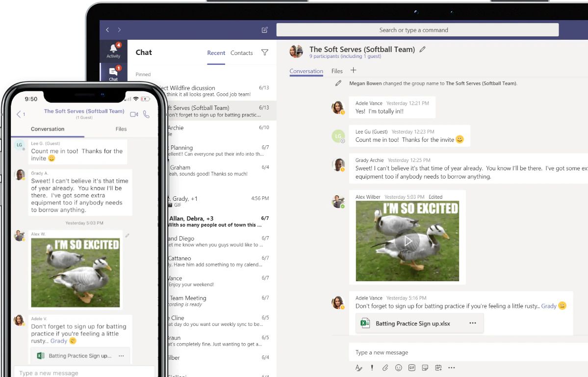Attach a file with paperclip icon
588x377 pixels.
click(x=385, y=368)
